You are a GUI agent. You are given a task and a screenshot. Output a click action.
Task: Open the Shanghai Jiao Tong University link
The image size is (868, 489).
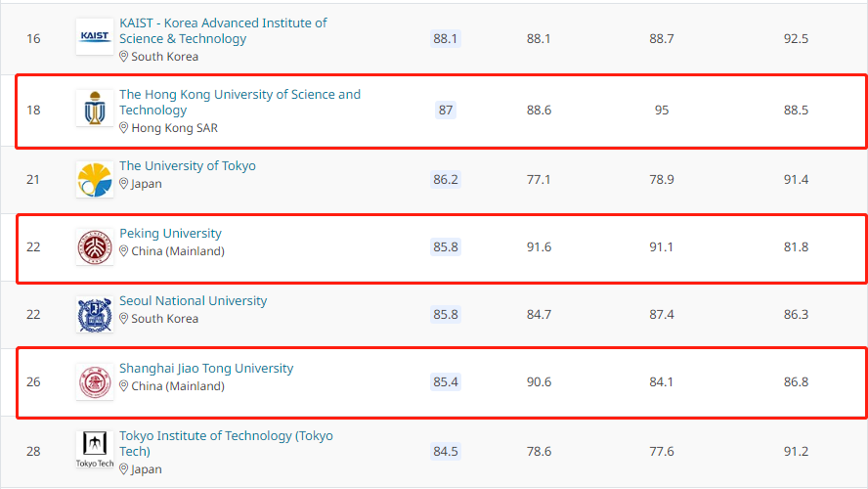click(x=206, y=369)
